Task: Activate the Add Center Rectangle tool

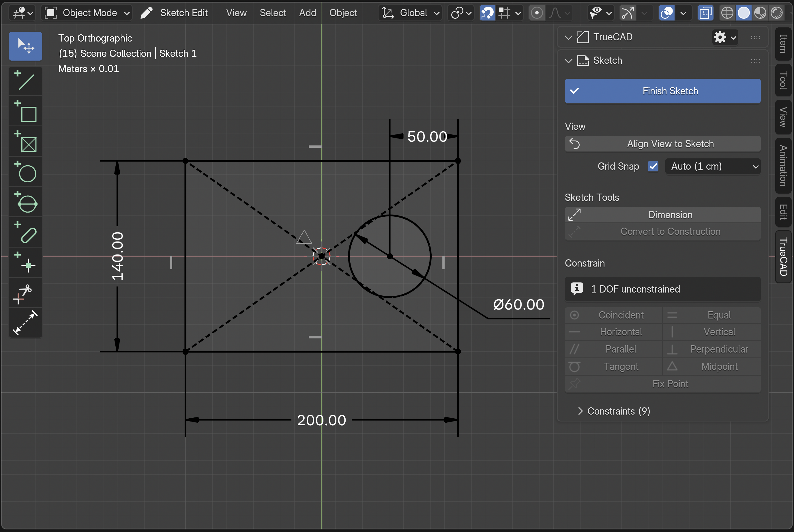Action: [25, 141]
